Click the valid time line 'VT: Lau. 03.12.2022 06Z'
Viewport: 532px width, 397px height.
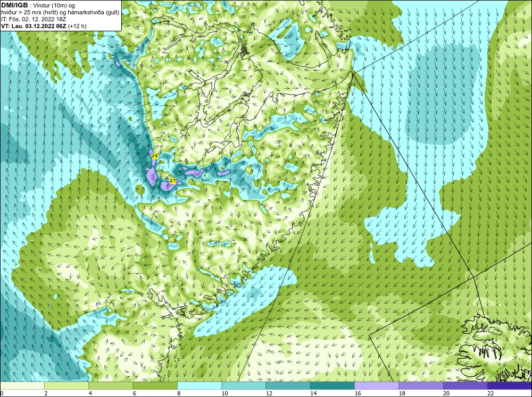click(x=34, y=26)
